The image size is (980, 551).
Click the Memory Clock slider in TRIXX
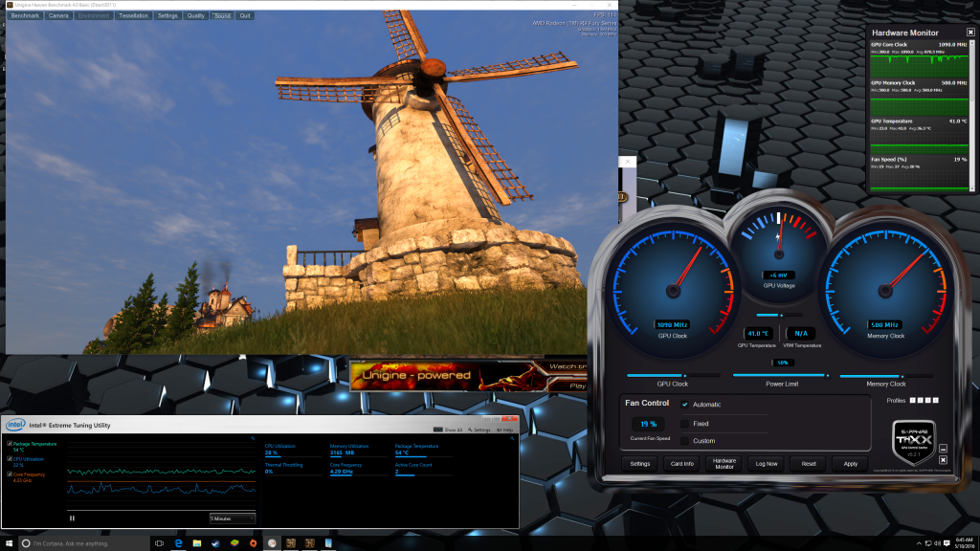coord(886,376)
